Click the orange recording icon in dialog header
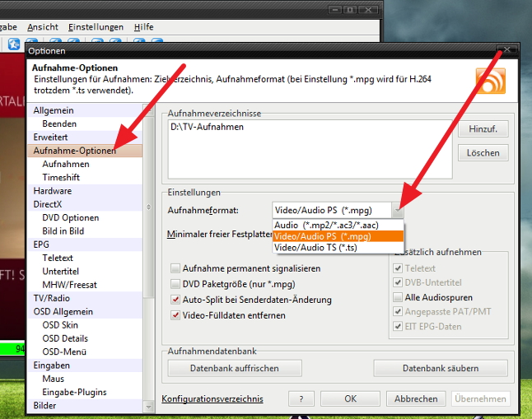 point(490,79)
